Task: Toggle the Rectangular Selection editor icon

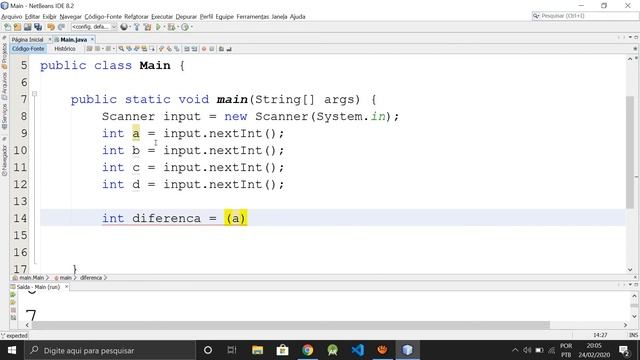Action: 152,49
